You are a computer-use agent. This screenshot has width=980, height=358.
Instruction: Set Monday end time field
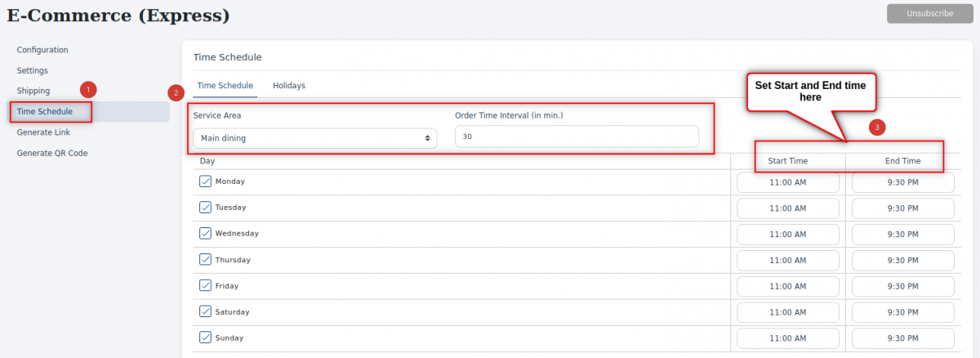coord(903,182)
